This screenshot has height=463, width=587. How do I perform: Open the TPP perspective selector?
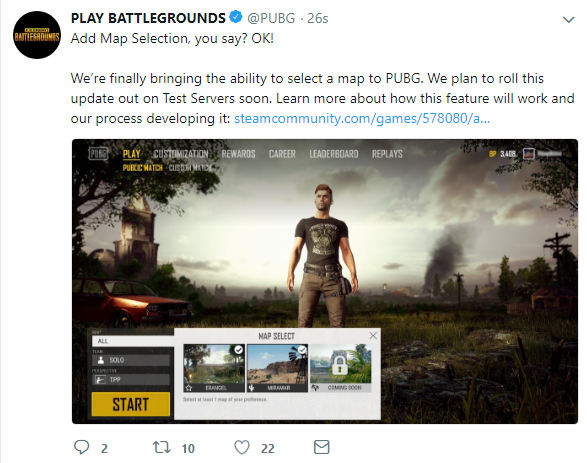(x=131, y=380)
